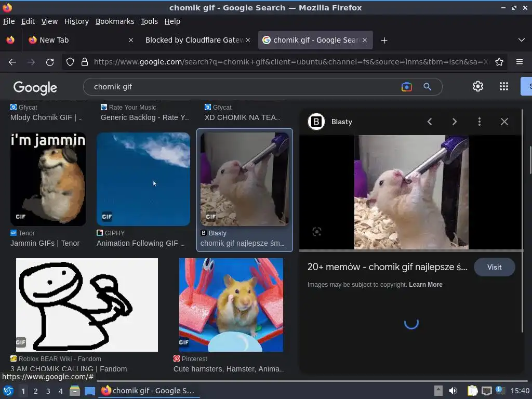Open tracking protection shield icon

click(70, 62)
